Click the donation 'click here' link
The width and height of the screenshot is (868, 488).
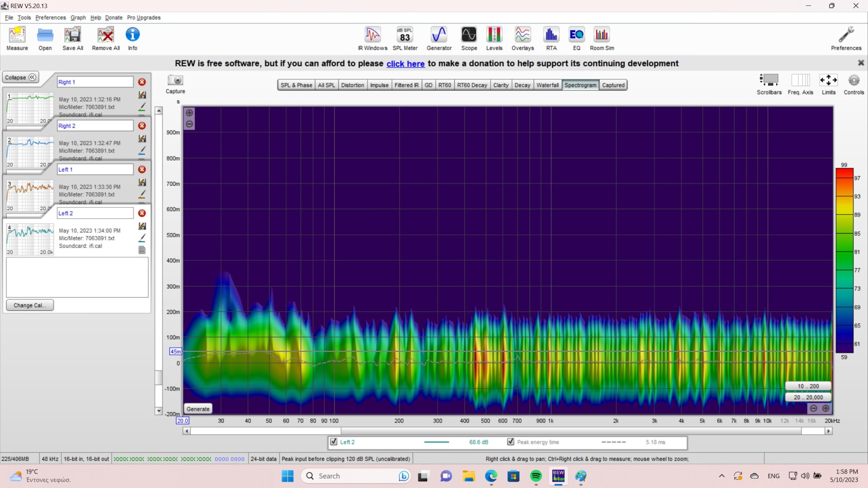pyautogui.click(x=406, y=64)
